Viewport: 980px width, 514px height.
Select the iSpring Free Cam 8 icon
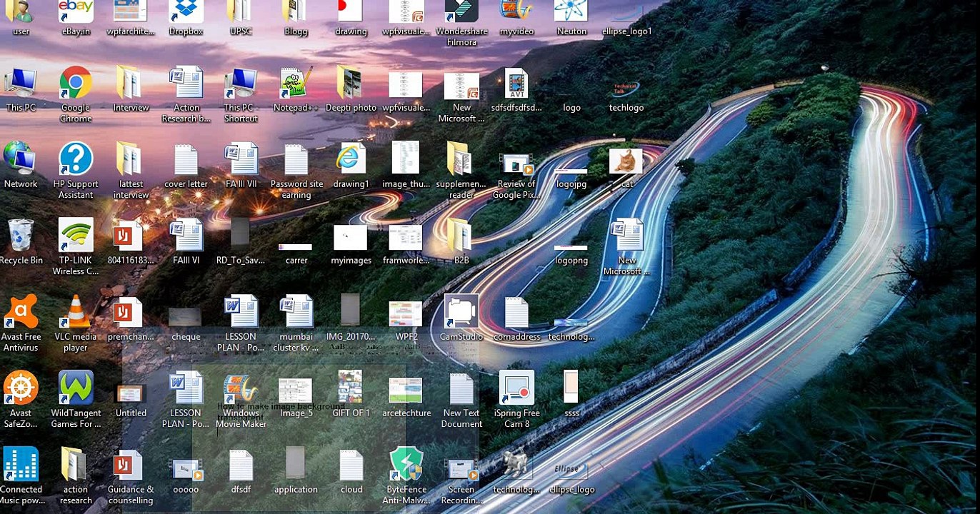tap(516, 388)
